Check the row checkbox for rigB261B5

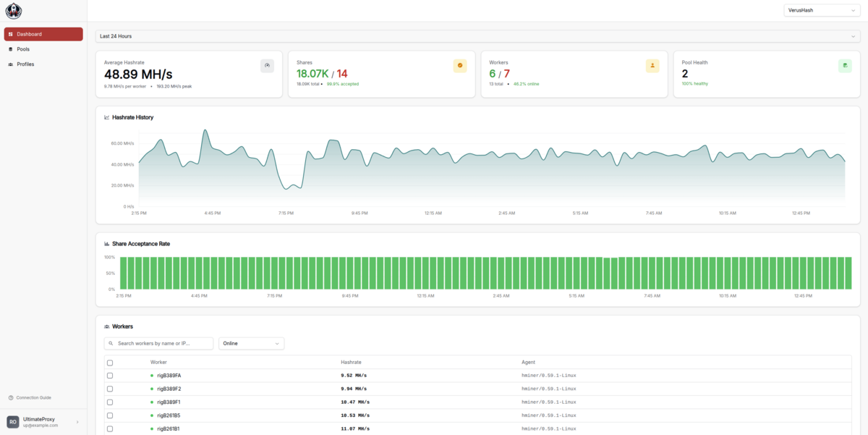click(x=110, y=415)
